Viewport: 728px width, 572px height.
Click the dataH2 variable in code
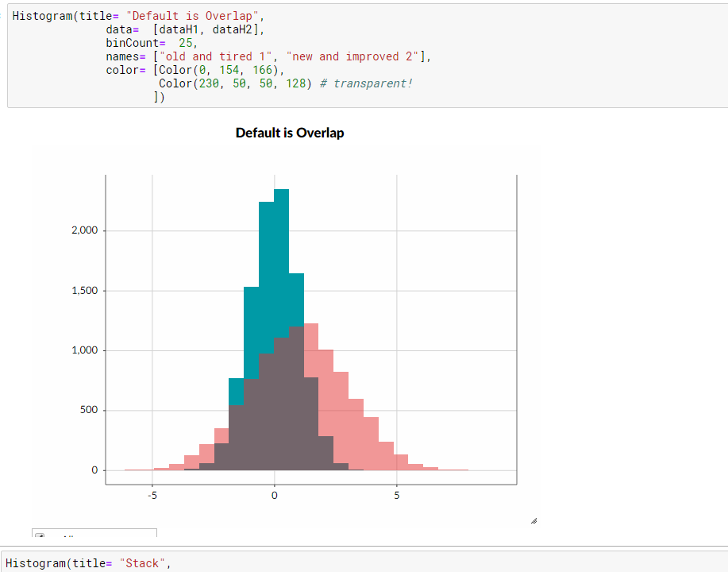(232, 29)
